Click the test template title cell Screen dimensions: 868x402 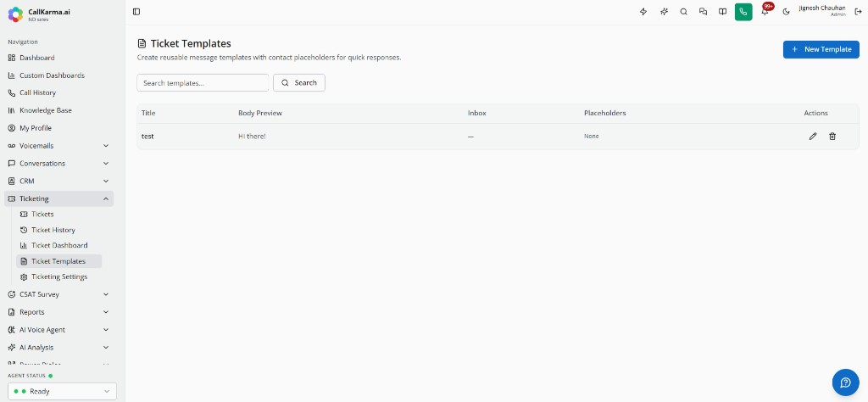[x=147, y=137]
